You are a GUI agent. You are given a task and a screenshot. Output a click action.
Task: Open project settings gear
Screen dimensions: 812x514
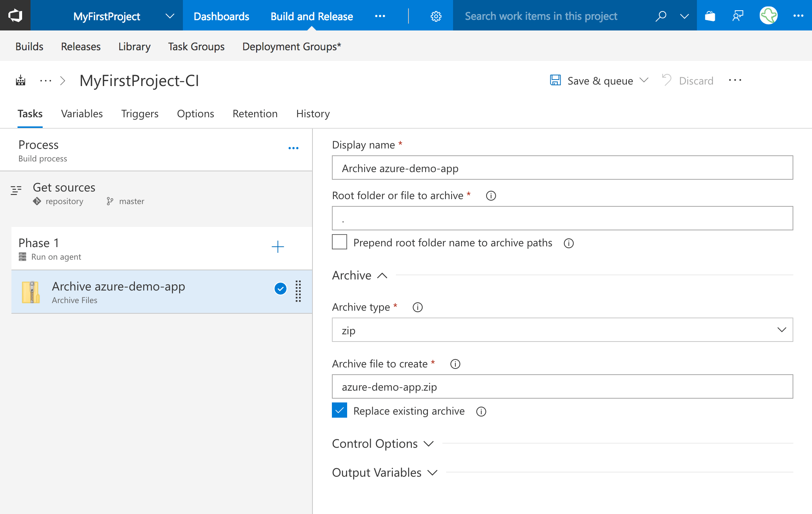[x=436, y=16]
